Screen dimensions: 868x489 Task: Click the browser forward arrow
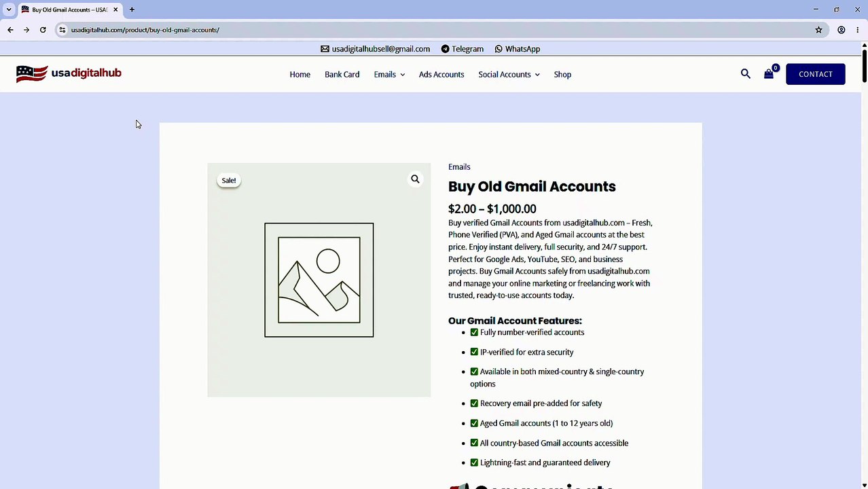click(x=26, y=30)
